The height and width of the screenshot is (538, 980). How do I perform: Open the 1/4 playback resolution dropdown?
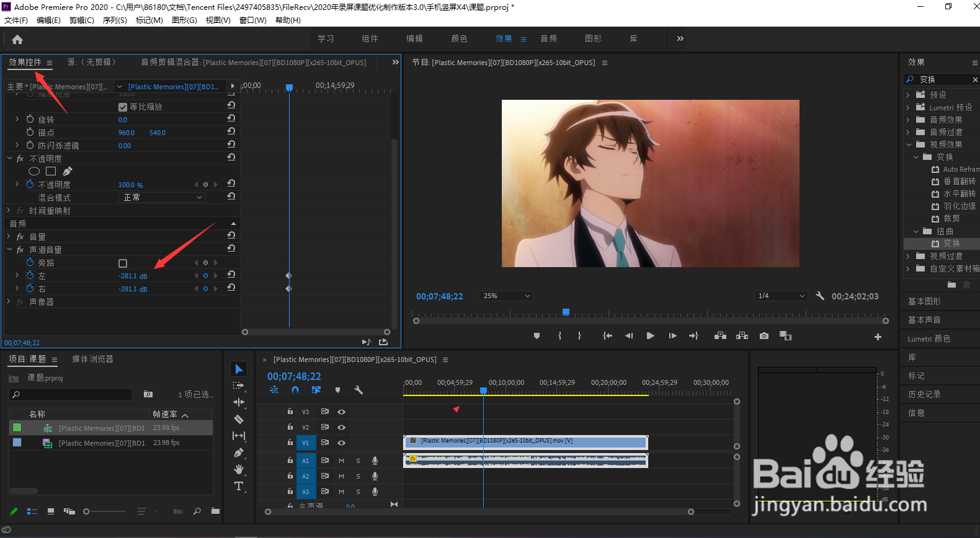click(x=781, y=296)
